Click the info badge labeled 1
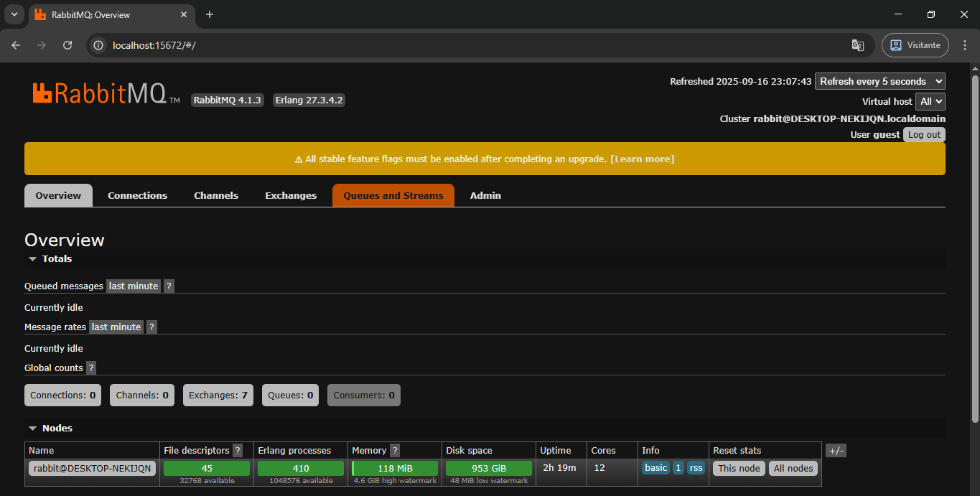 tap(678, 468)
